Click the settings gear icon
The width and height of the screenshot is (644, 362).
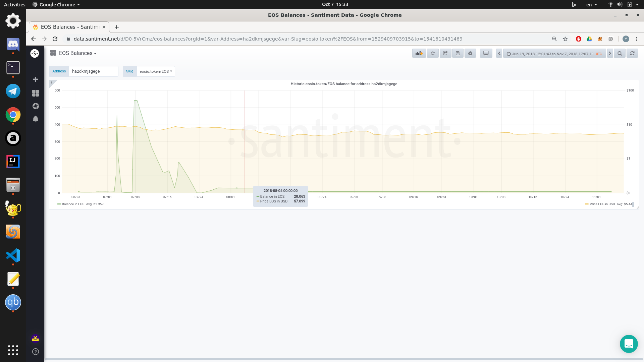click(470, 53)
